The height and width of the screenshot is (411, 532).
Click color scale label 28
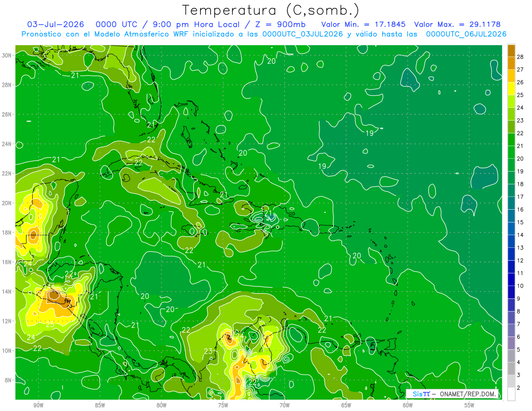[520, 57]
